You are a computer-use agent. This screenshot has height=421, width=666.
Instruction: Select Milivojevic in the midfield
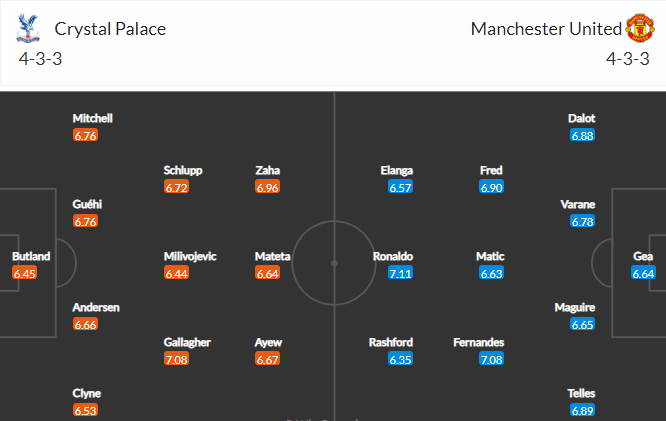click(190, 256)
